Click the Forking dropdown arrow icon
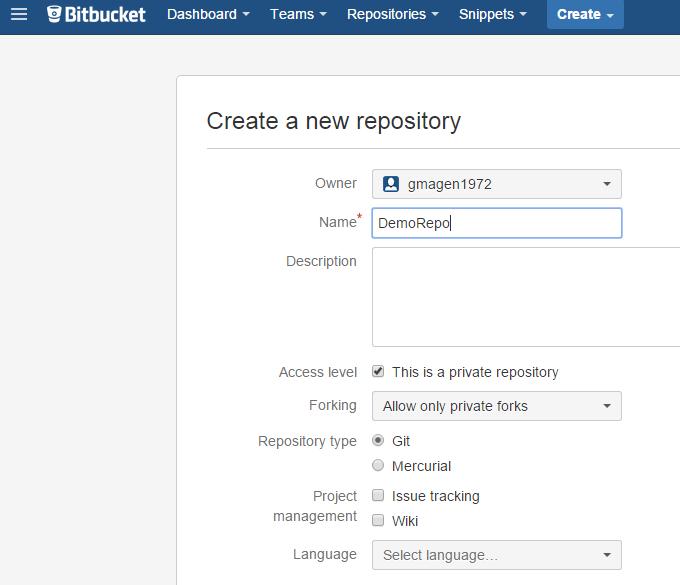This screenshot has width=680, height=585. [x=607, y=406]
